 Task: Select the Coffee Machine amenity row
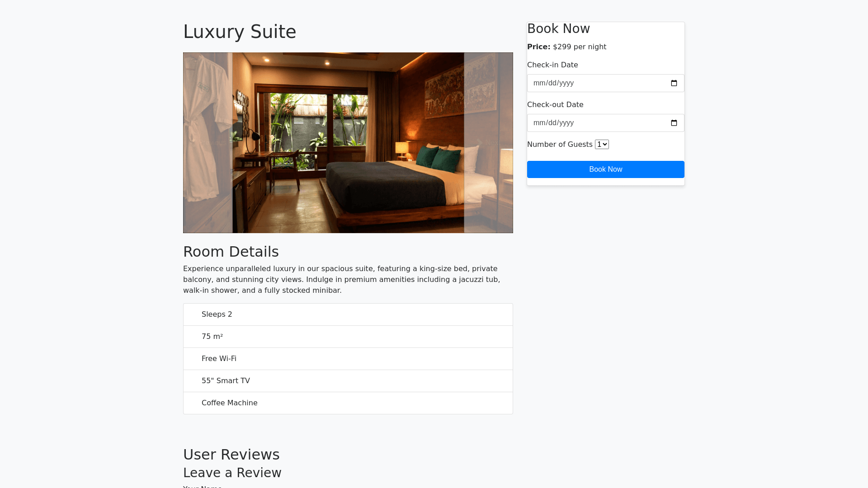(348, 403)
